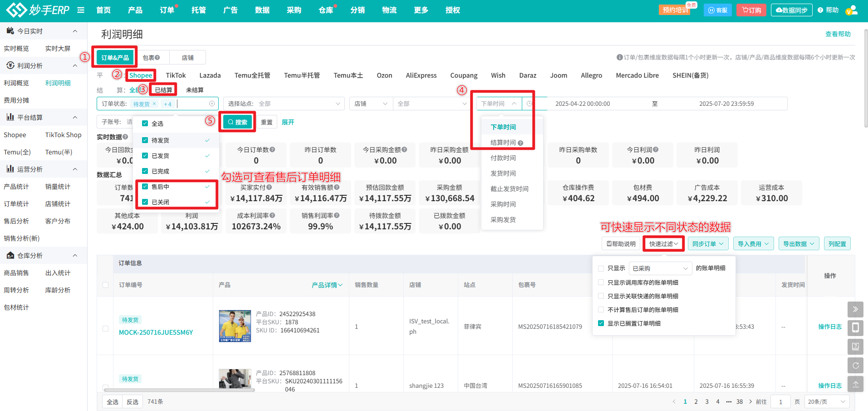
Task: Expand the 快速过滤 dropdown
Action: click(663, 244)
